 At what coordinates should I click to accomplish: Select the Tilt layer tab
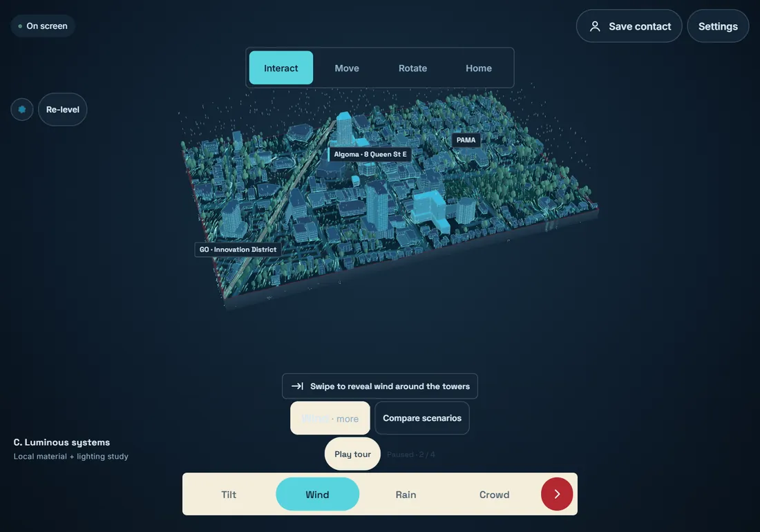229,494
